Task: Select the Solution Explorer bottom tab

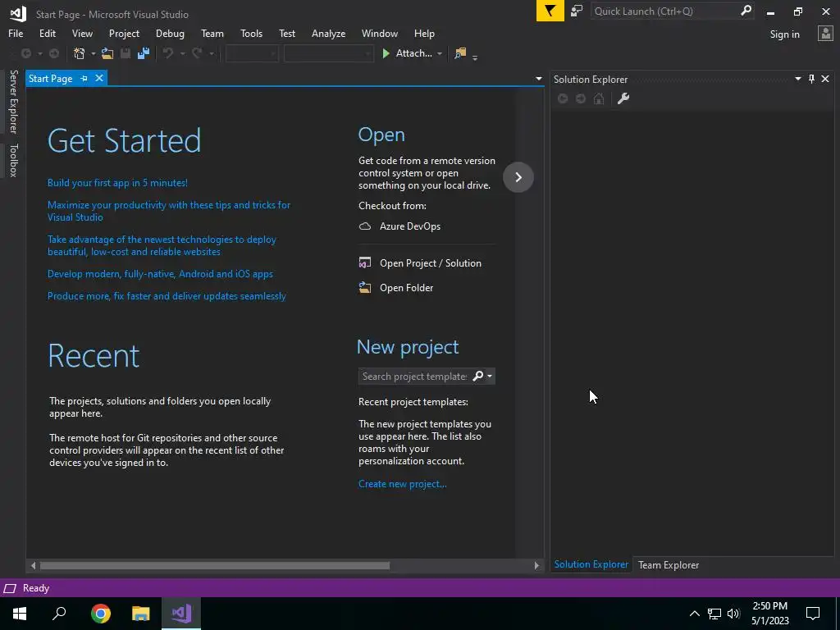Action: point(591,564)
